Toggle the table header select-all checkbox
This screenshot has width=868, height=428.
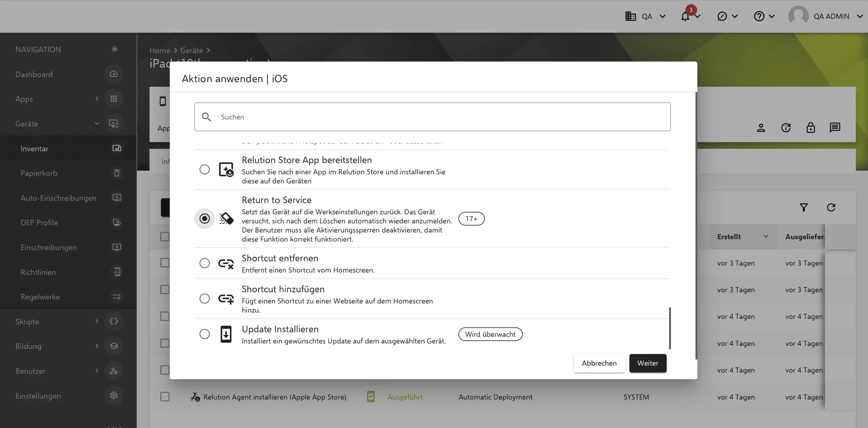165,237
